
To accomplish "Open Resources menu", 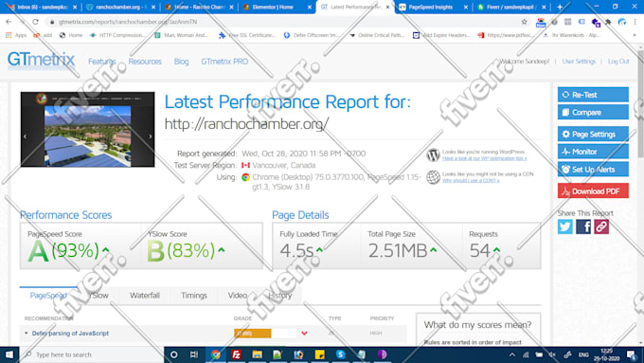I will pos(145,62).
